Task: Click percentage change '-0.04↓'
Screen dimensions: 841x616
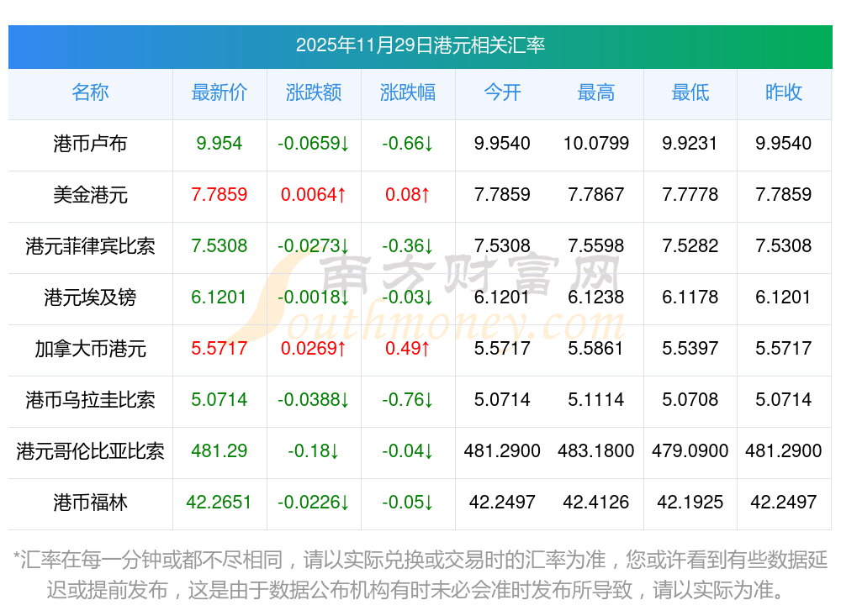Action: pos(408,451)
